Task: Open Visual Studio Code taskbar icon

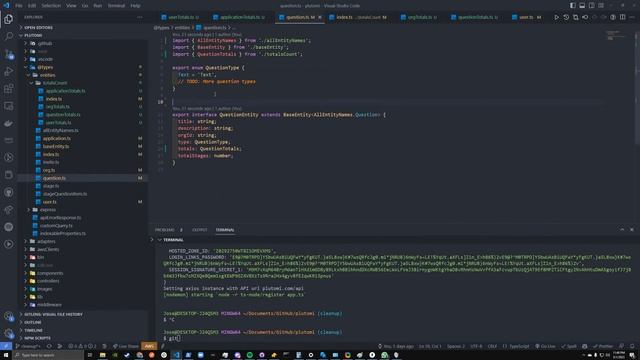Action: click(x=176, y=355)
